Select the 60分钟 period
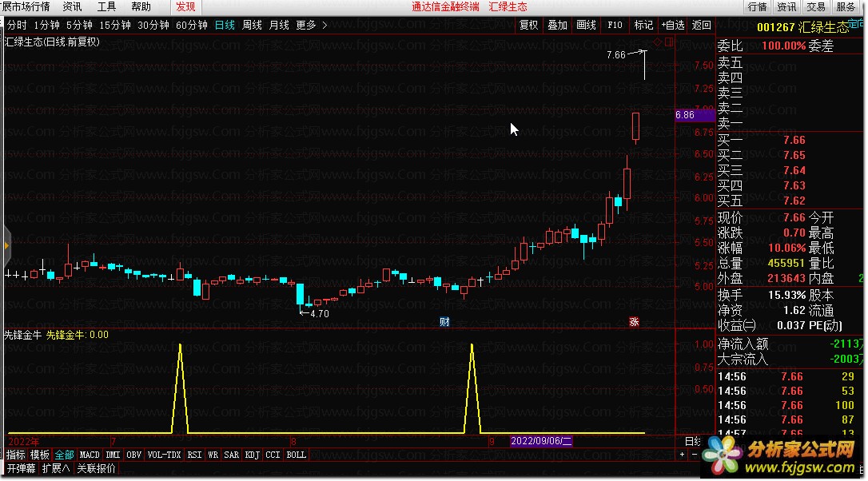 (x=192, y=25)
